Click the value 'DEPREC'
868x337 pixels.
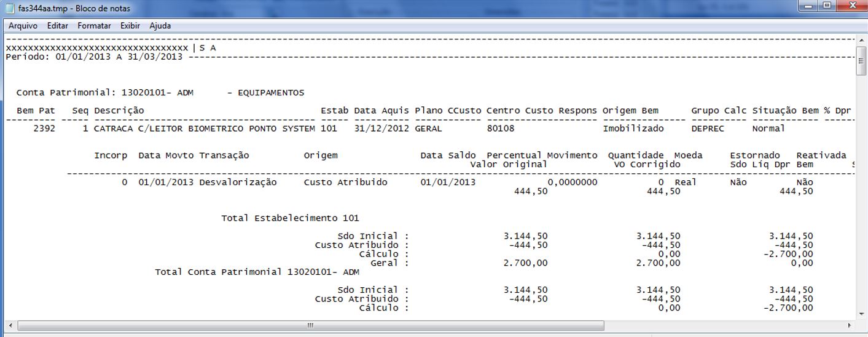coord(708,129)
